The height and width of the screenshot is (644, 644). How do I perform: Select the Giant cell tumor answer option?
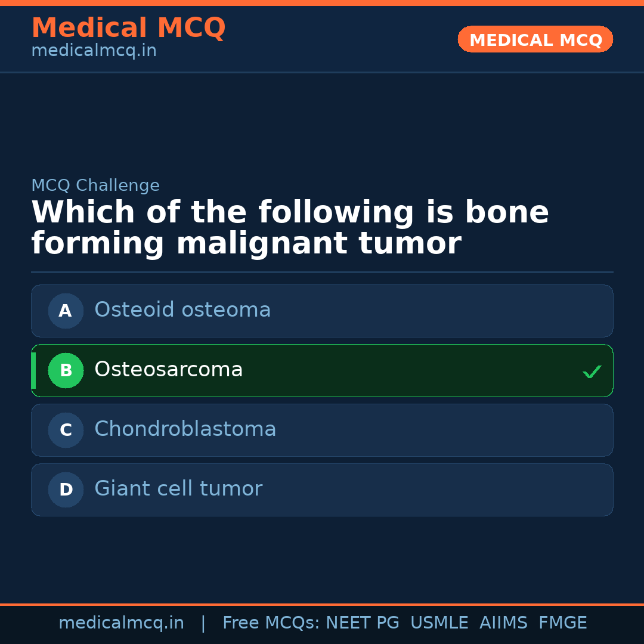pyautogui.click(x=322, y=490)
